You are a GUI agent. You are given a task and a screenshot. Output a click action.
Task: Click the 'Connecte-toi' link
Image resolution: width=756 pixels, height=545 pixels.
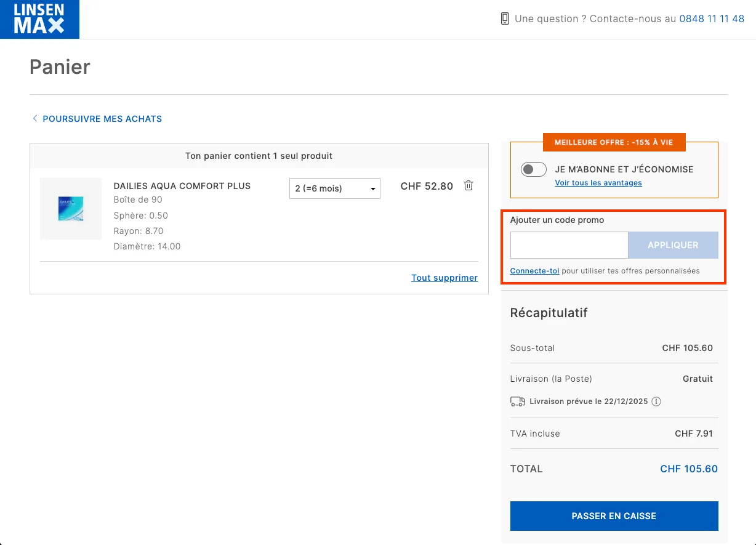(x=534, y=270)
